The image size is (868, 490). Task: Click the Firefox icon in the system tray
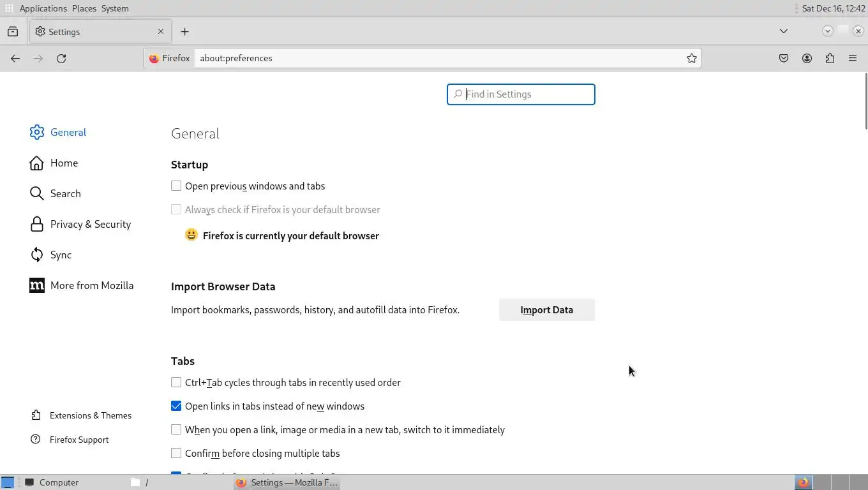(x=803, y=482)
